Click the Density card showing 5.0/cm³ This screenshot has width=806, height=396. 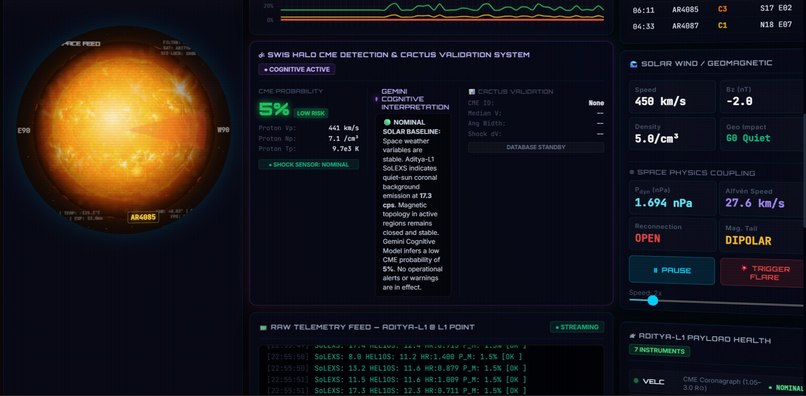[x=672, y=134]
